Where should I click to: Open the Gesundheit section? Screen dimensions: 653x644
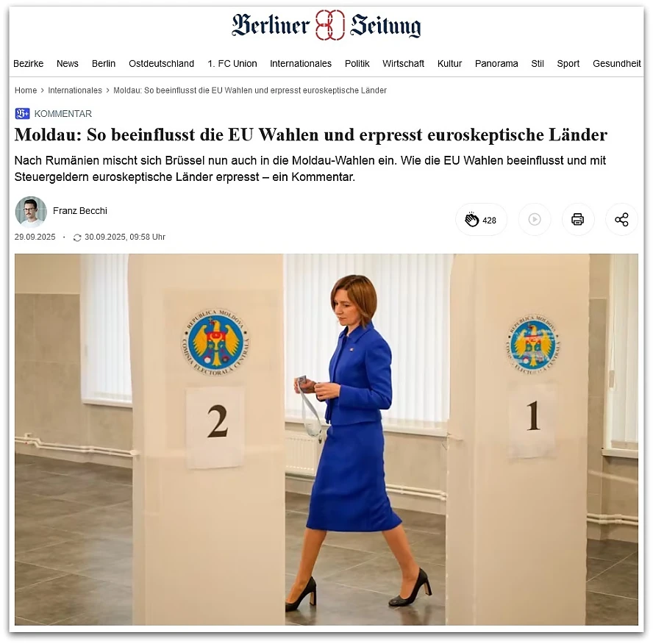tap(617, 64)
